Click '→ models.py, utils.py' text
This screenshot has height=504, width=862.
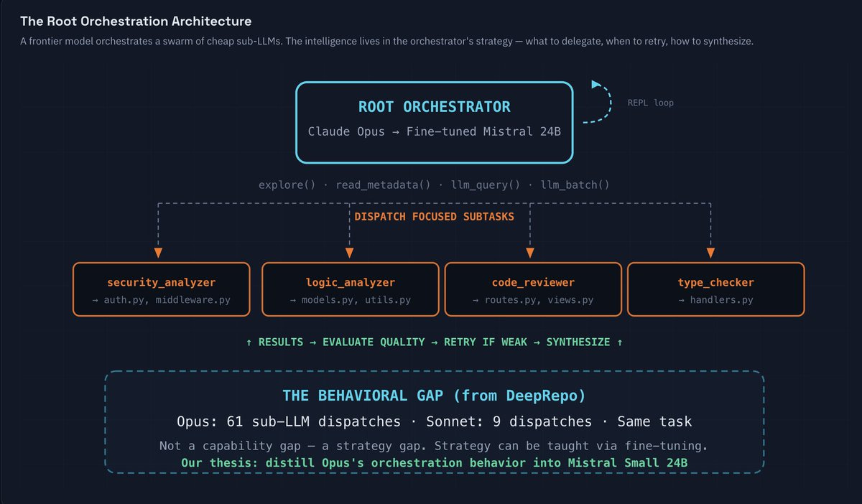[x=351, y=299]
